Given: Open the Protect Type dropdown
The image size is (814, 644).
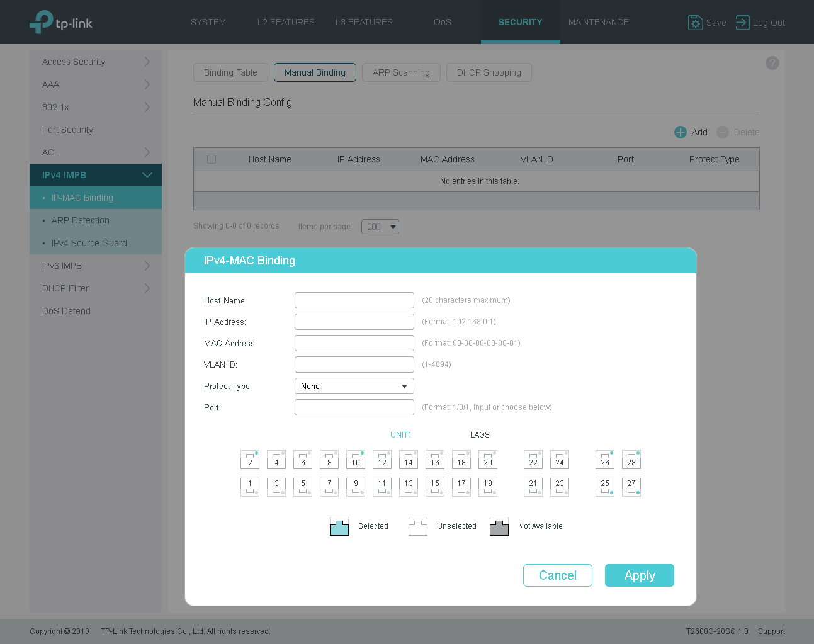Looking at the screenshot, I should coord(354,386).
